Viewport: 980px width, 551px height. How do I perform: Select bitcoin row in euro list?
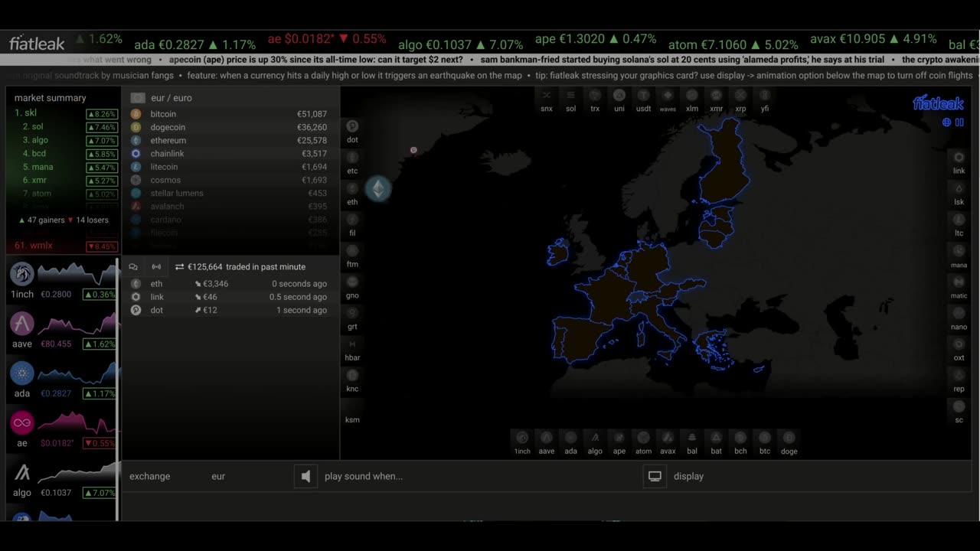[230, 114]
